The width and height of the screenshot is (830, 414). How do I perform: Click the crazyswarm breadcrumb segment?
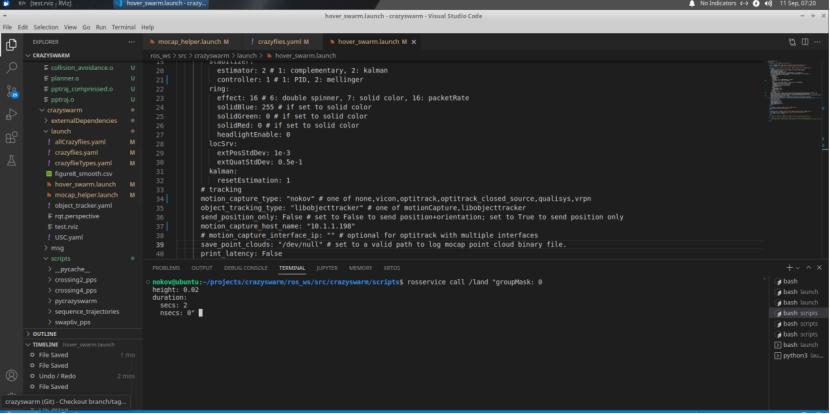pyautogui.click(x=211, y=56)
